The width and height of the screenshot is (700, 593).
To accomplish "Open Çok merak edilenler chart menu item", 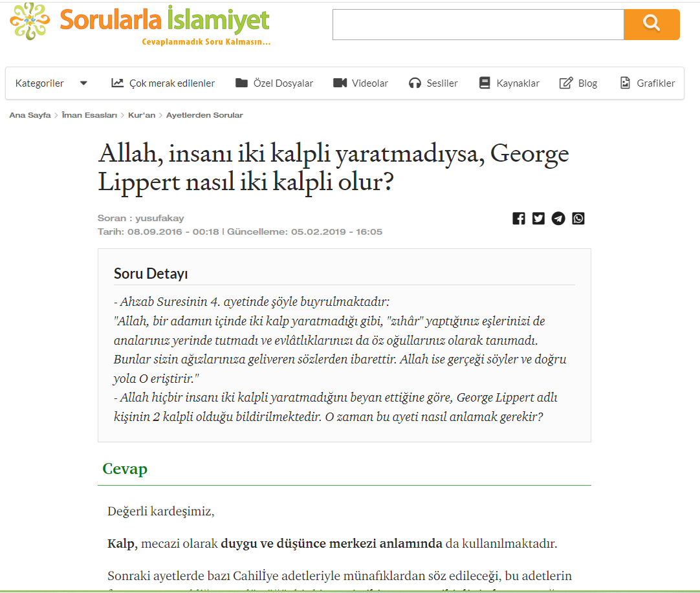I will click(x=163, y=83).
